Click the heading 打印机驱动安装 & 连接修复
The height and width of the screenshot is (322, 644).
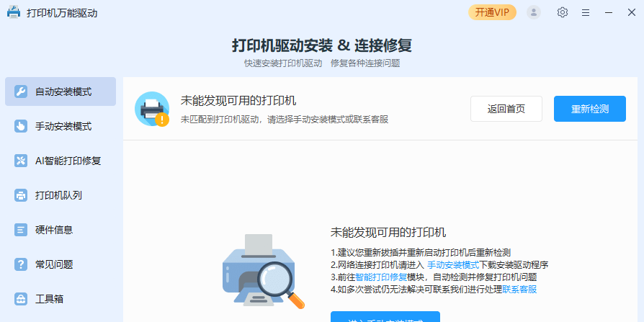pos(321,45)
